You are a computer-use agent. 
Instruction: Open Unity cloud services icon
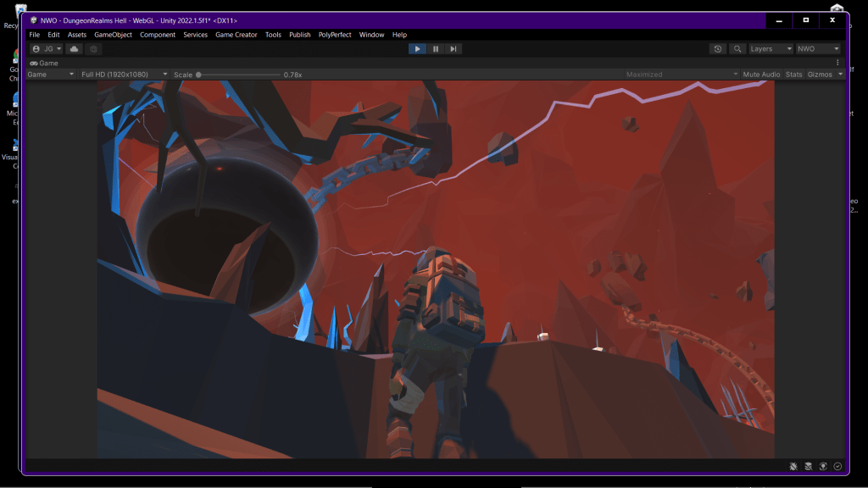pyautogui.click(x=75, y=49)
